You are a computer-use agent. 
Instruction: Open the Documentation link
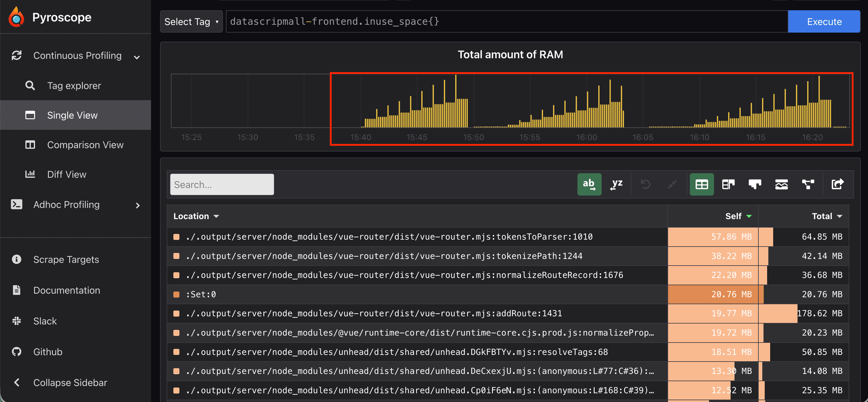(x=66, y=290)
